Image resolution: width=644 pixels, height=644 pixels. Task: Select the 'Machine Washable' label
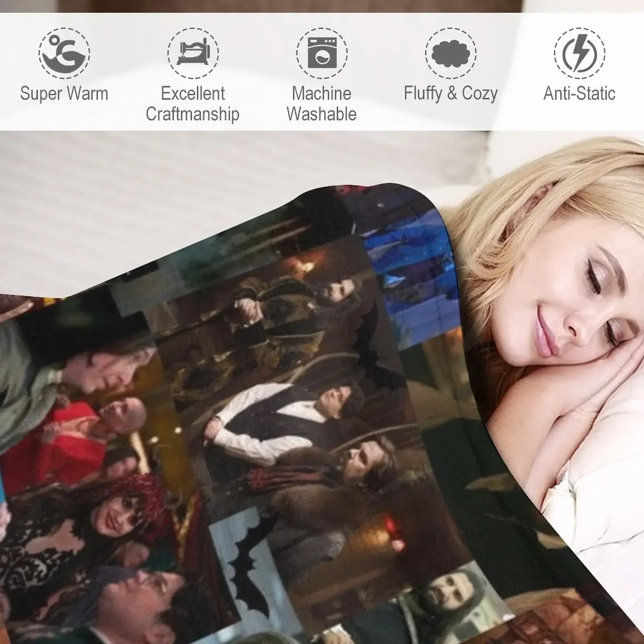[x=322, y=104]
